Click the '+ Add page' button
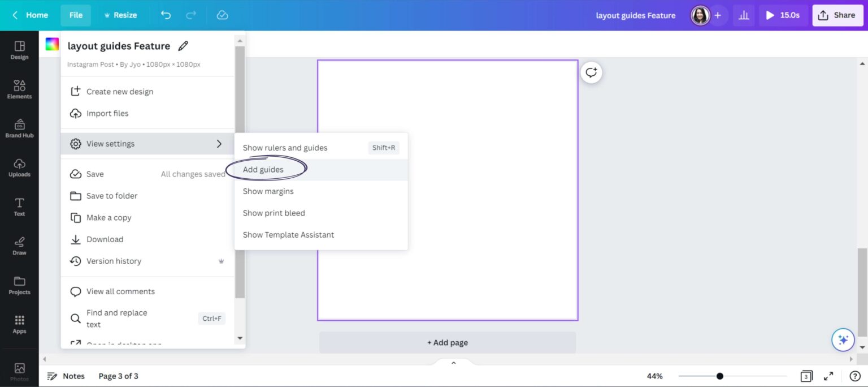Viewport: 868px width, 387px height. coord(447,342)
